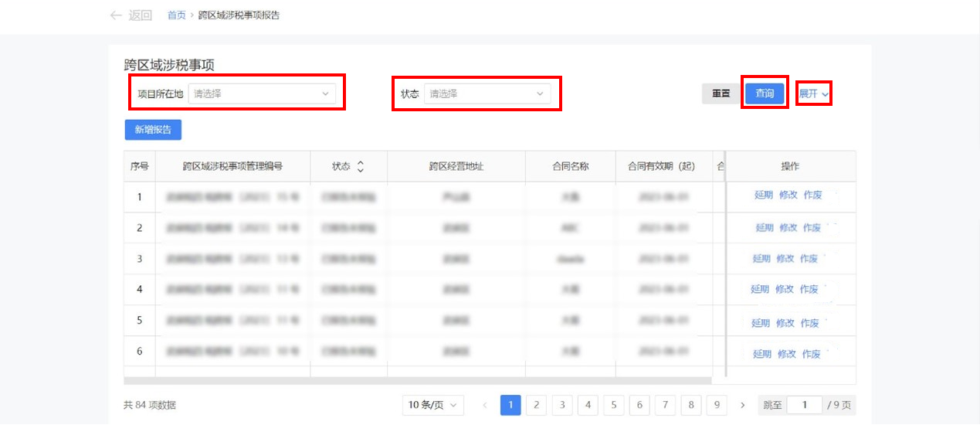
Task: Open the 10条/页 page size dropdown
Action: click(432, 405)
